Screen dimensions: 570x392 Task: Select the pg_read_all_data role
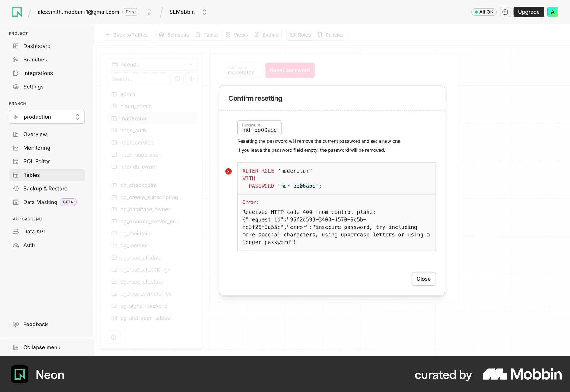point(152,258)
